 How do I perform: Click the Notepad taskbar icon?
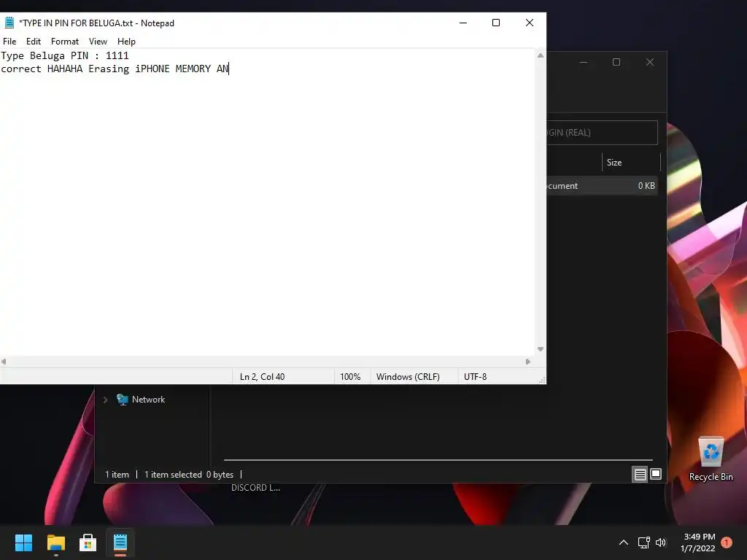[x=120, y=542]
